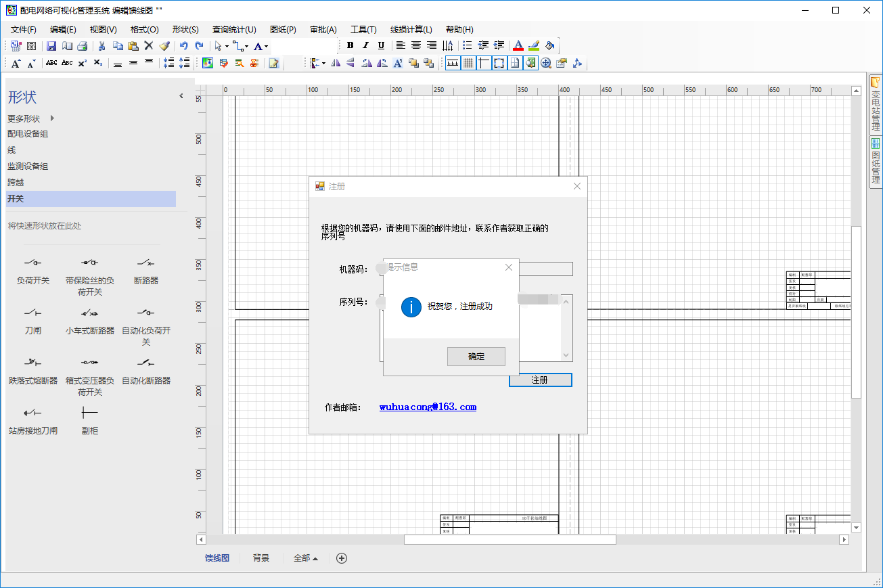Image resolution: width=883 pixels, height=588 pixels.
Task: Cut selection with the scissors icon
Action: pyautogui.click(x=101, y=46)
